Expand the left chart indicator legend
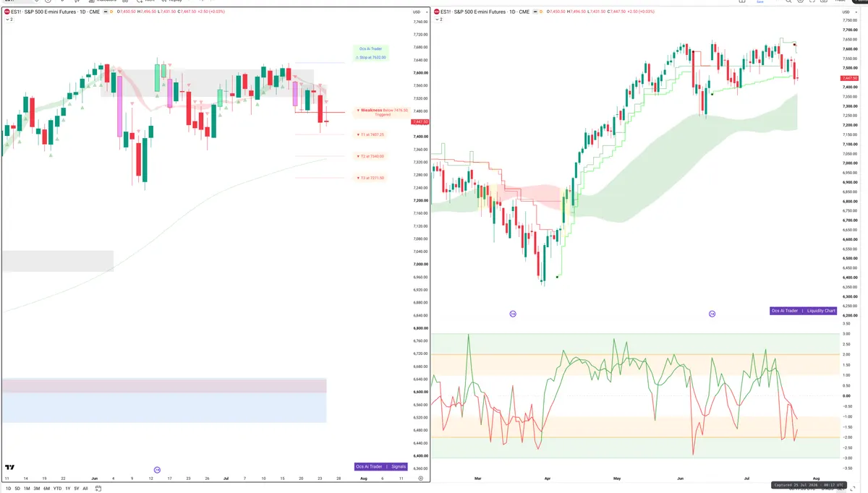This screenshot has height=493, width=868. click(9, 20)
